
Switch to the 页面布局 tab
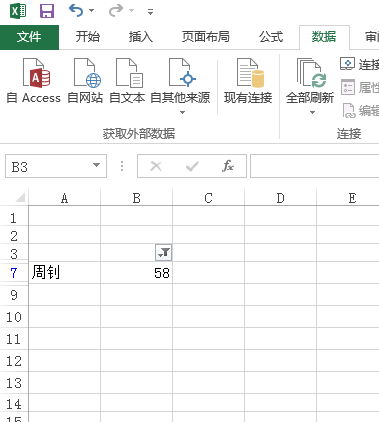(206, 37)
